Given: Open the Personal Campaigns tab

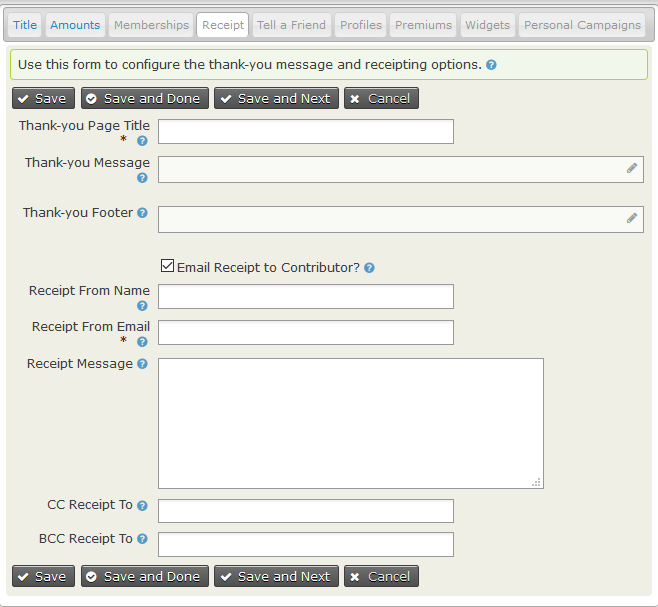Looking at the screenshot, I should click(582, 25).
